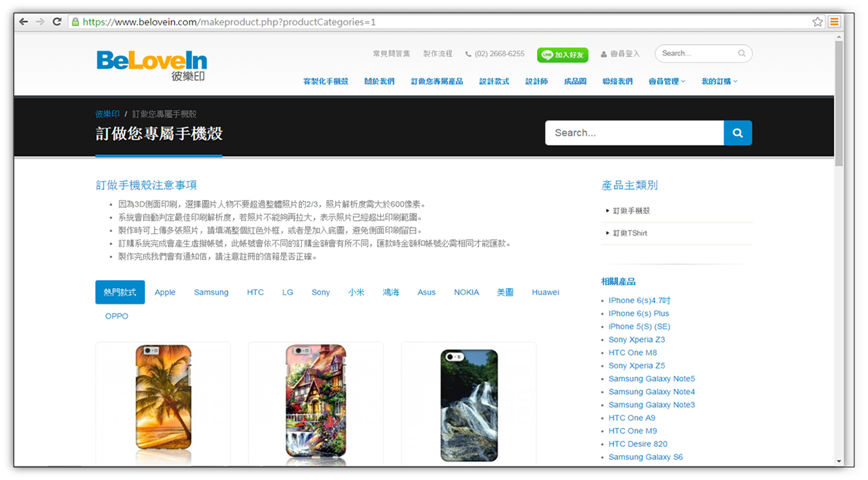Select the Huawei brand tab

546,292
